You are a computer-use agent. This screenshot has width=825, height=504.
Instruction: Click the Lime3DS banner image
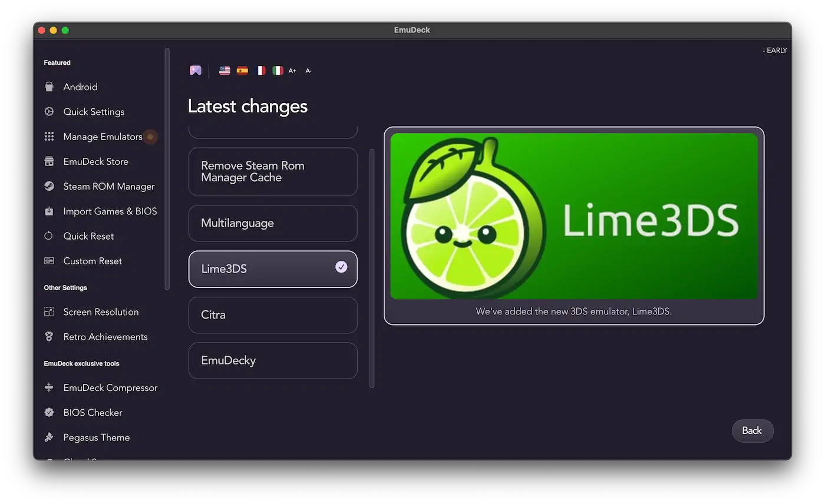pos(574,216)
